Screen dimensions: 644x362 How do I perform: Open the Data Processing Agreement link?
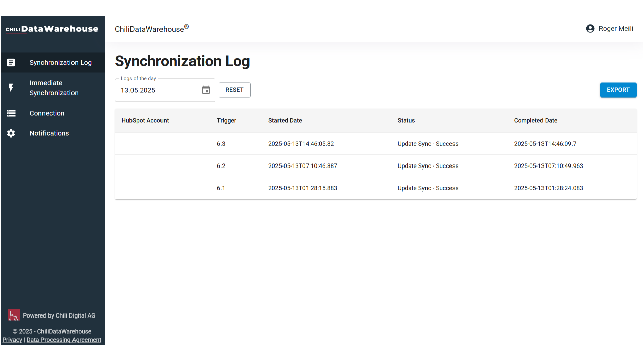coord(64,340)
